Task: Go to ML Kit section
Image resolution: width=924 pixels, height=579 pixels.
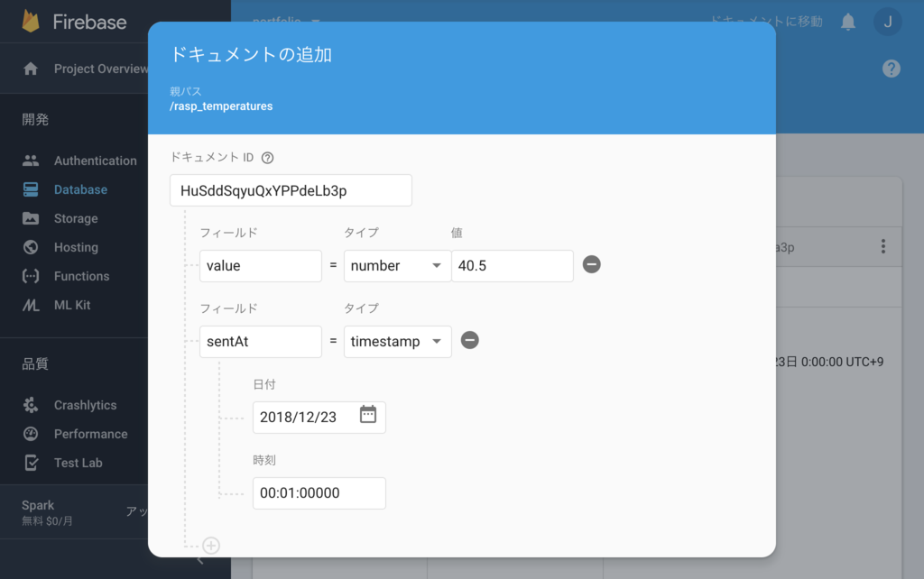Action: 72,305
